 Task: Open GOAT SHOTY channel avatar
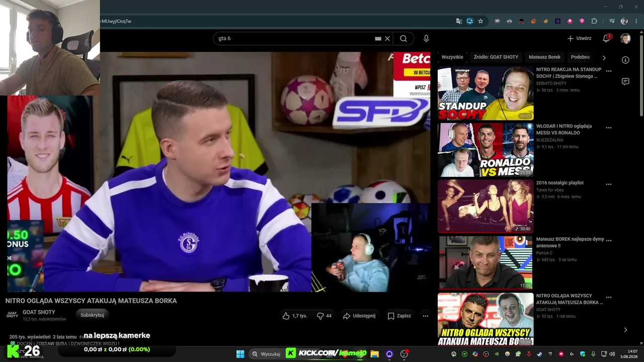point(12,315)
